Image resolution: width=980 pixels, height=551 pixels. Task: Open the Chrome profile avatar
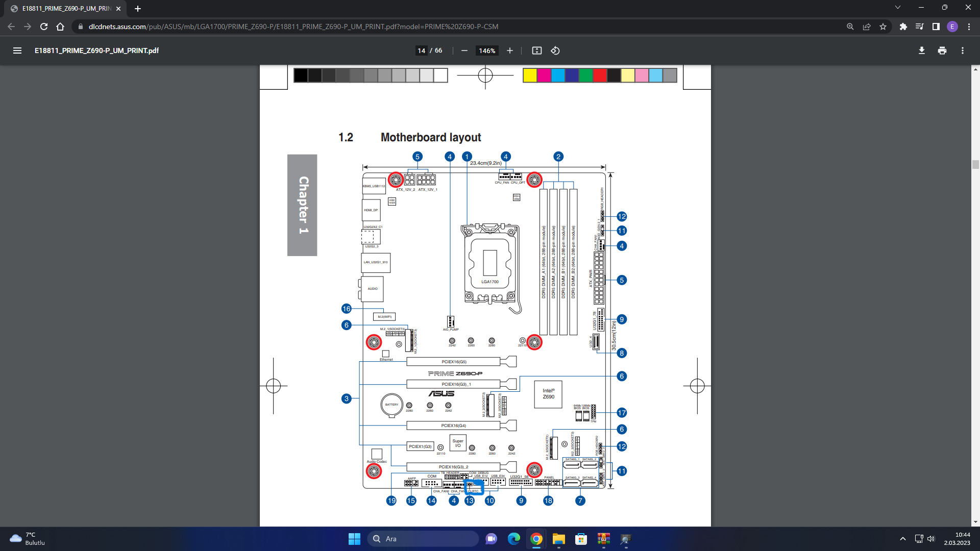click(x=952, y=27)
